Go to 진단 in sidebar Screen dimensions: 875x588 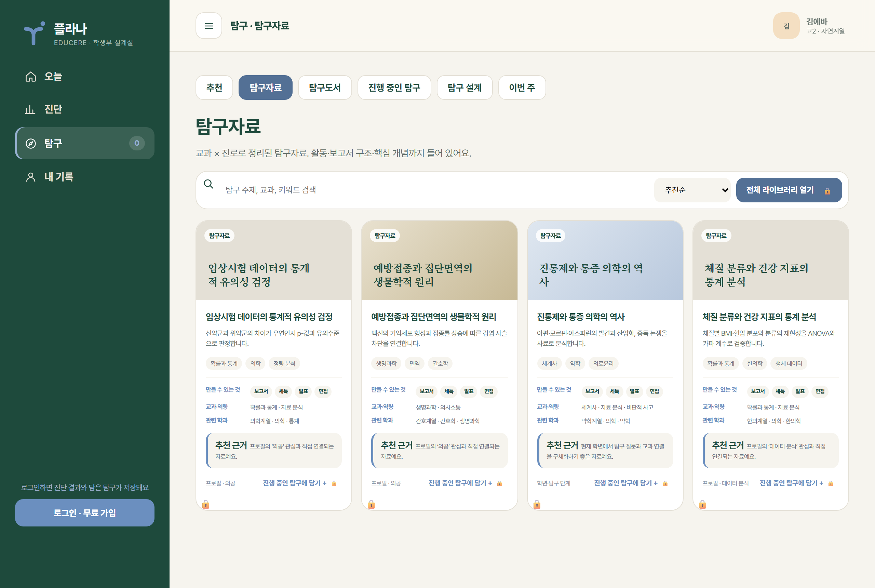coord(85,109)
